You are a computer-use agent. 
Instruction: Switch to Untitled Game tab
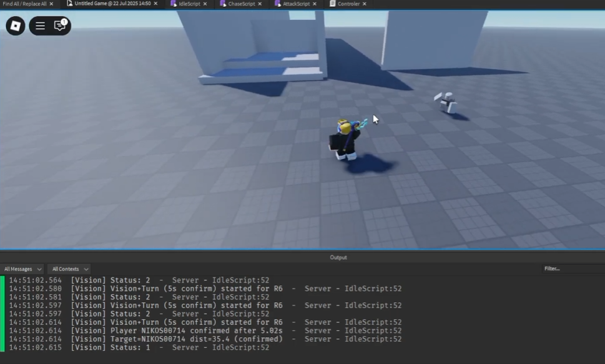tap(112, 4)
